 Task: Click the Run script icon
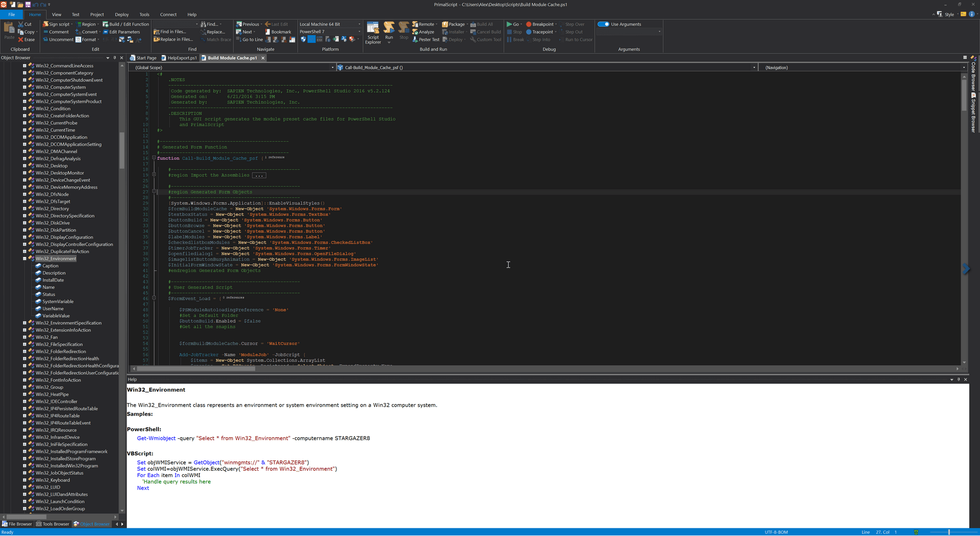point(389,28)
